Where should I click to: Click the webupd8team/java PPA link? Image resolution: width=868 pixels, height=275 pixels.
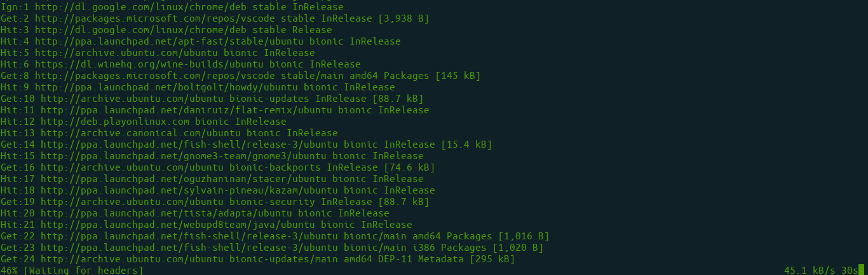pyautogui.click(x=161, y=225)
